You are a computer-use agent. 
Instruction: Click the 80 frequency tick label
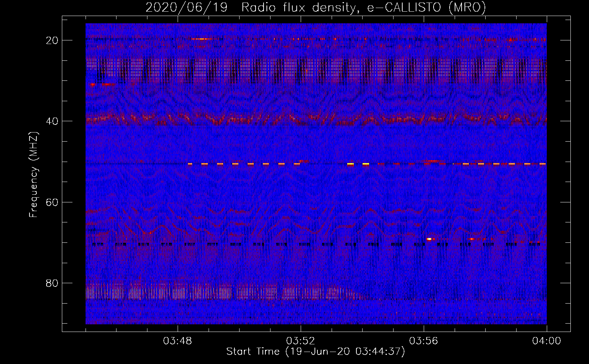[52, 283]
